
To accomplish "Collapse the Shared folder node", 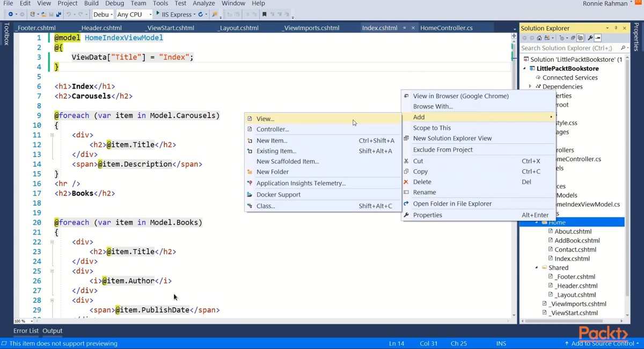I will pos(537,267).
